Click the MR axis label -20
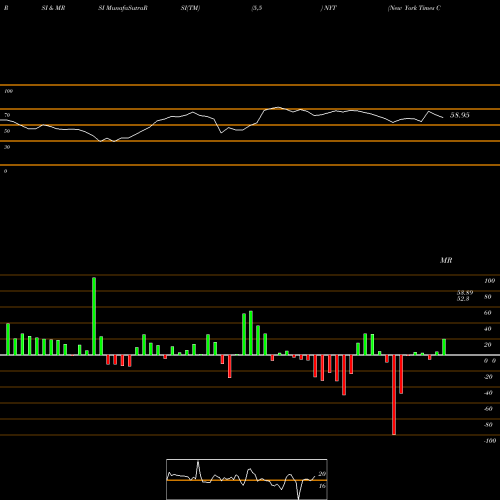Image resolution: width=500 pixels, height=500 pixels. click(488, 377)
